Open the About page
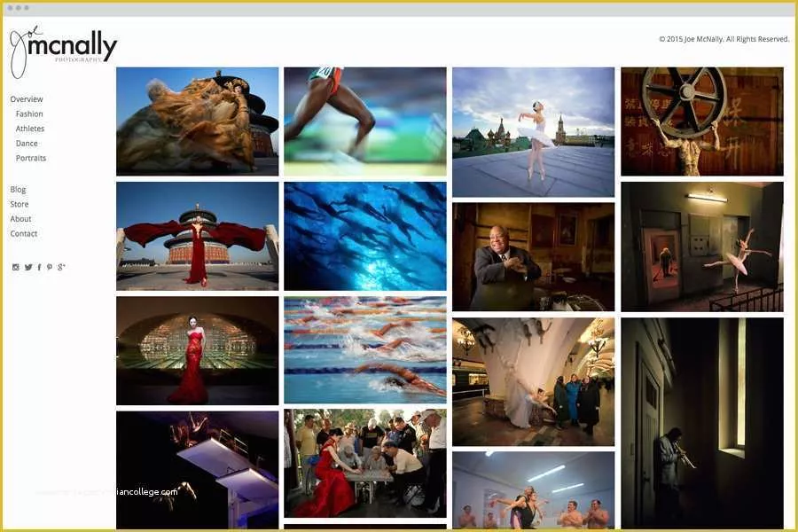The width and height of the screenshot is (798, 532). [x=21, y=219]
